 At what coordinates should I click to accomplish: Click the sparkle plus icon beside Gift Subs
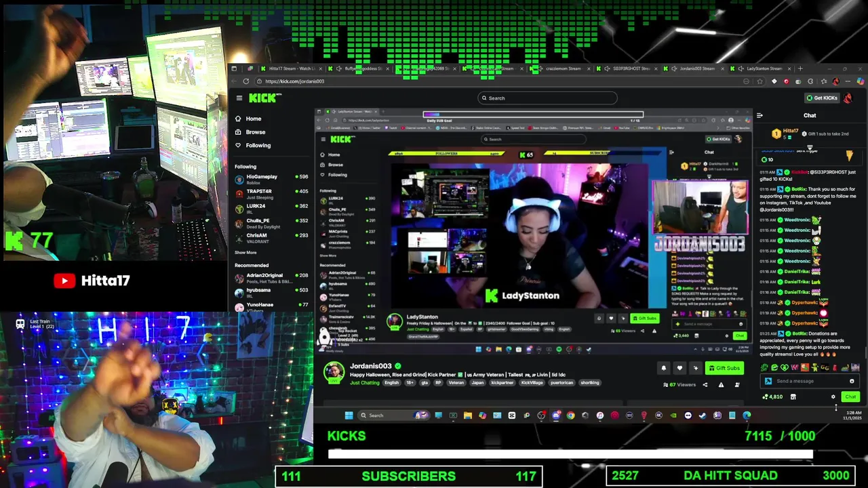tap(695, 368)
